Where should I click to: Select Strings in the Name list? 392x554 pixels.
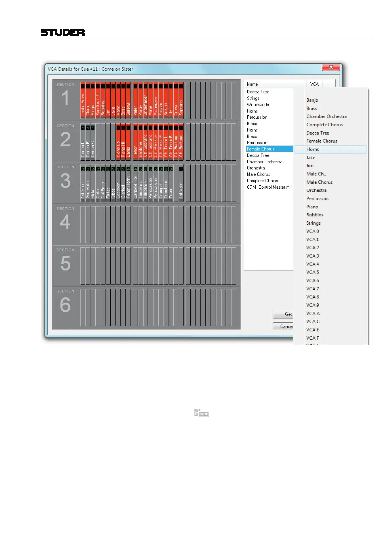pyautogui.click(x=269, y=98)
